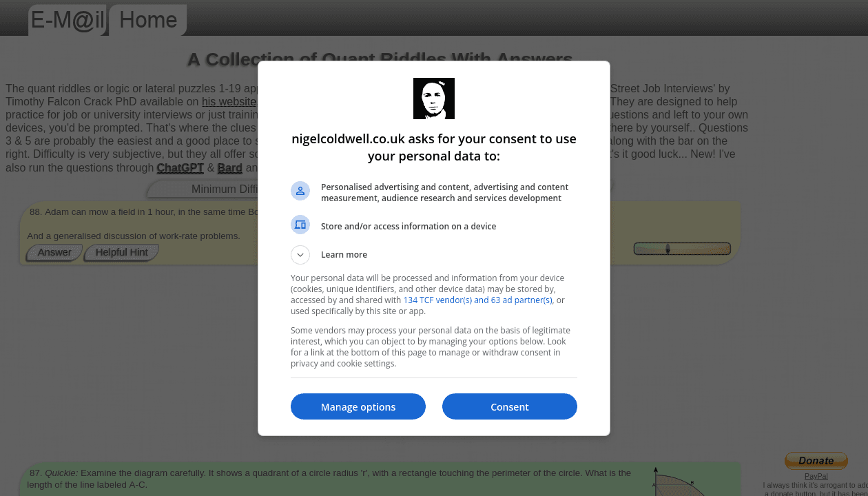Click the face logo in consent dialog
This screenshot has height=496, width=868.
434,99
